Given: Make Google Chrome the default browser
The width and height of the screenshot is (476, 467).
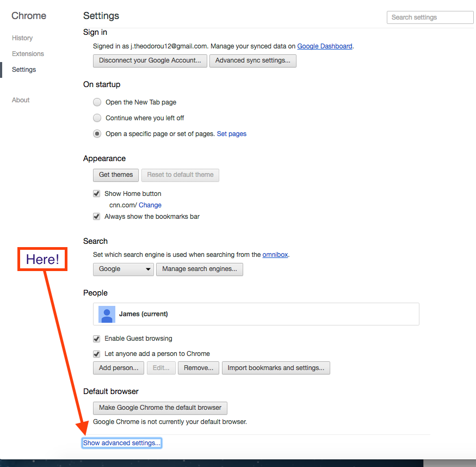Looking at the screenshot, I should [x=160, y=408].
